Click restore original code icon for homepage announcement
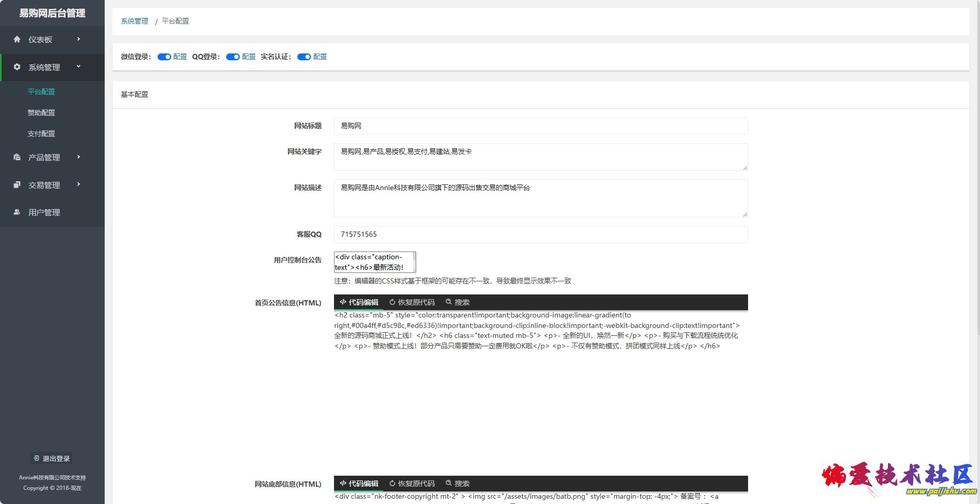This screenshot has width=980, height=504. pyautogui.click(x=392, y=302)
